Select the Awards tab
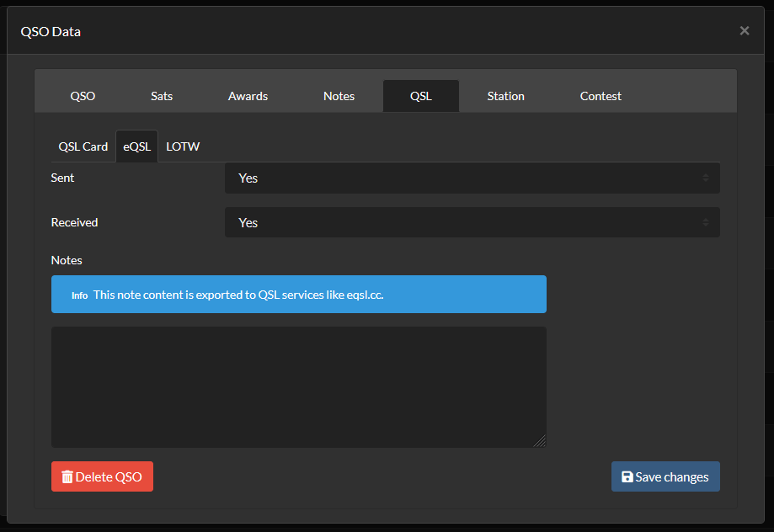Viewport: 774px width, 532px height. click(x=248, y=96)
